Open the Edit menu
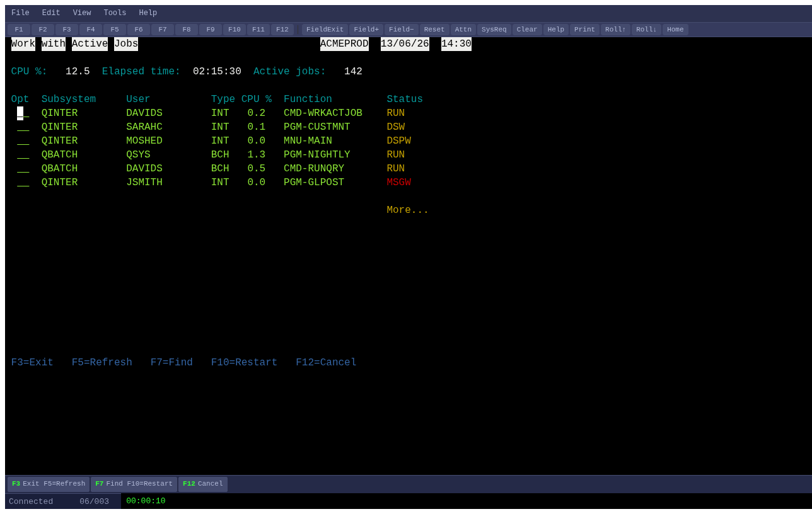Screen dimensions: 812x514 pyautogui.click(x=51, y=13)
